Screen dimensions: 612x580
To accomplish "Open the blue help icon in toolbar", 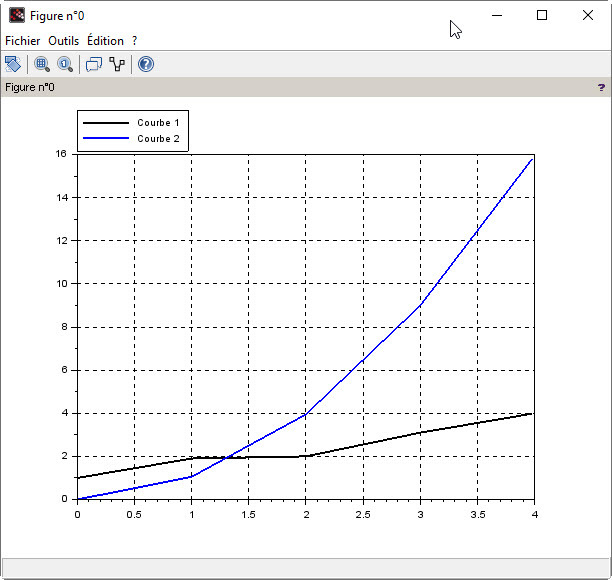I will tap(146, 64).
